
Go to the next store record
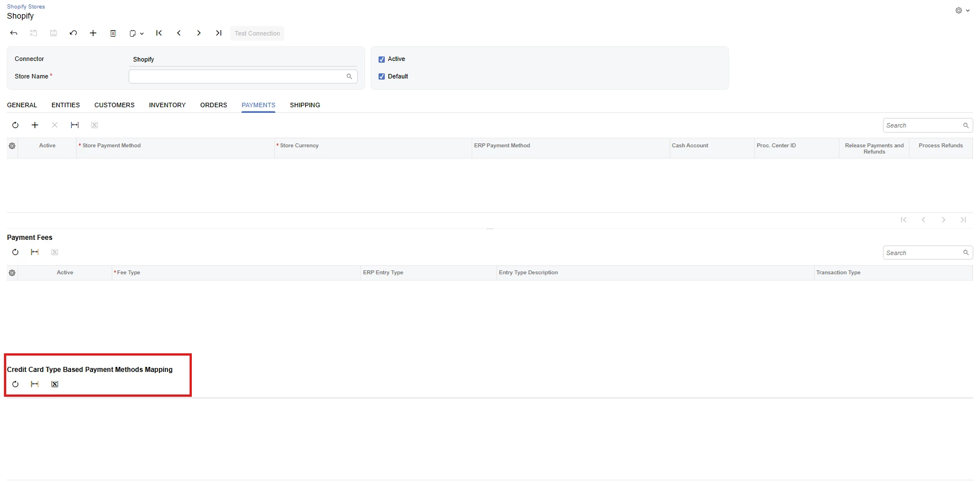[199, 33]
